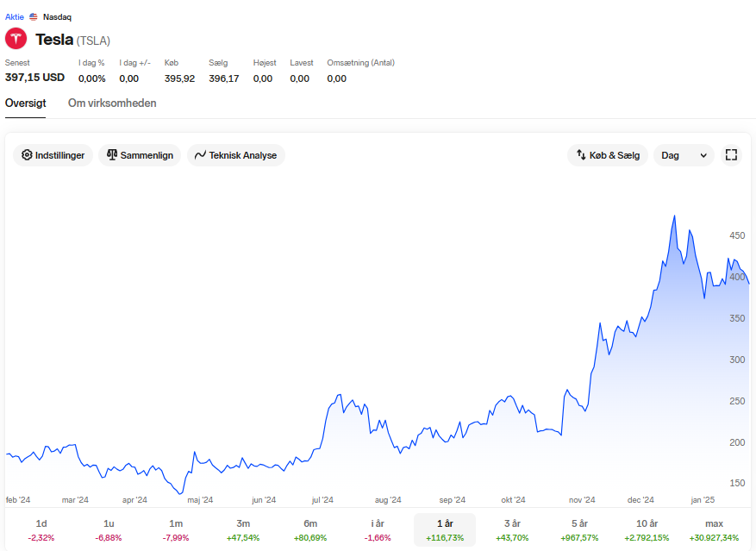The width and height of the screenshot is (756, 551).
Task: Click the scales icon in Sammenlign
Action: [112, 155]
